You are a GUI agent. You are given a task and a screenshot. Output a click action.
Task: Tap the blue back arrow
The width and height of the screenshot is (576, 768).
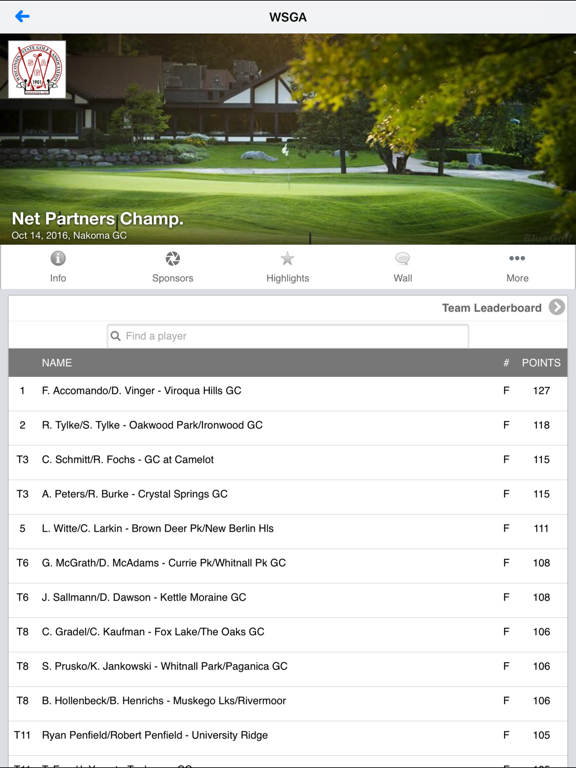[22, 17]
